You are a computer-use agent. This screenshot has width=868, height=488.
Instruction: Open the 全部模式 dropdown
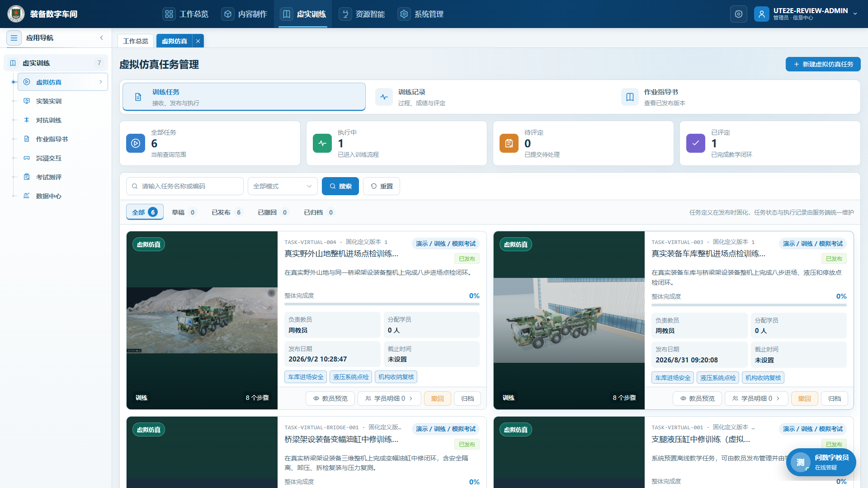283,186
